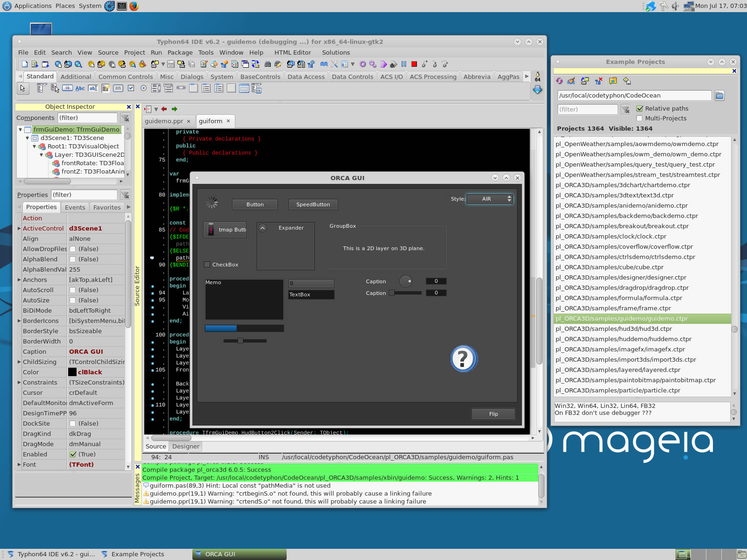Collapse the d3Scene1 tree node
747x560 pixels.
(28, 138)
